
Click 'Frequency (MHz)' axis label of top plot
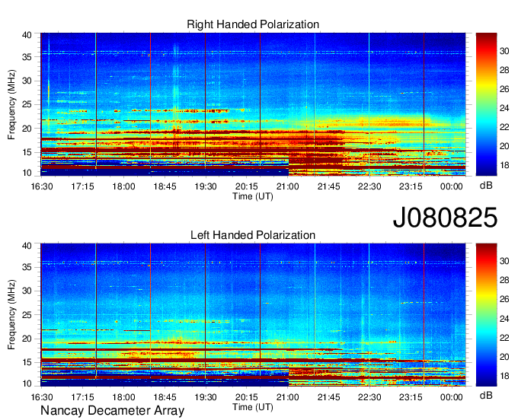click(x=11, y=104)
